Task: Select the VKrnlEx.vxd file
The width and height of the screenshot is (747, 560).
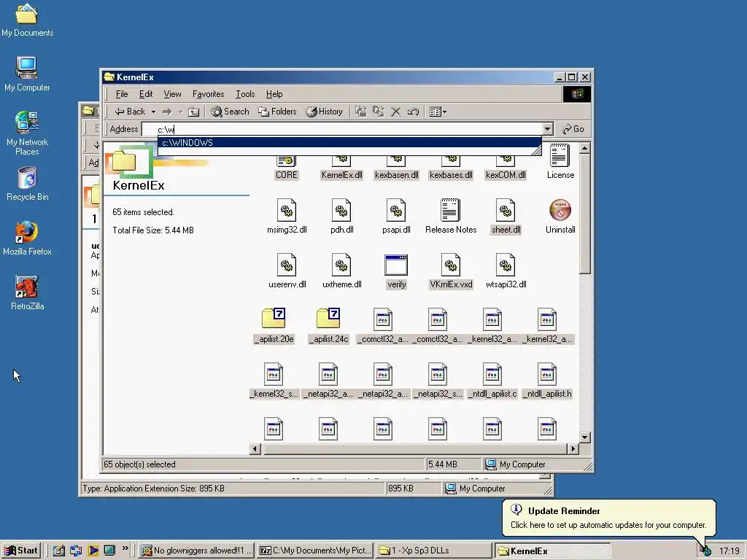Action: click(x=451, y=271)
